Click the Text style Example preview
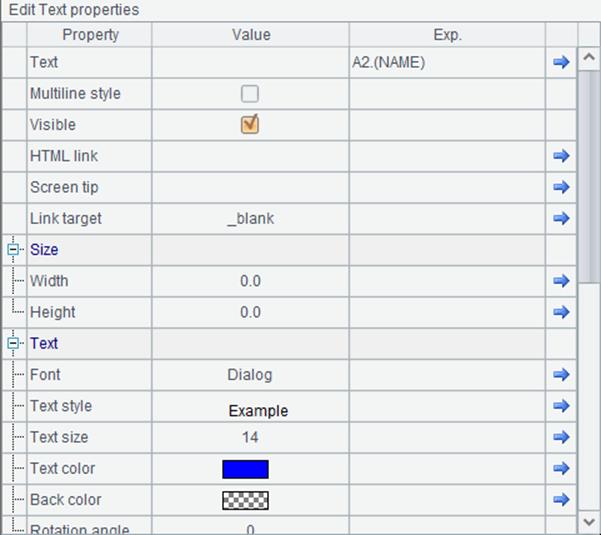Viewport: 601px width, 535px height. [x=258, y=411]
